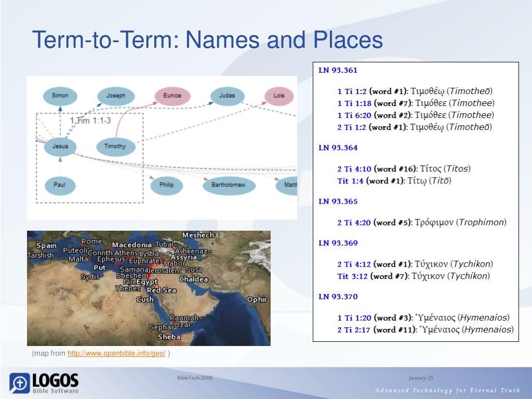The image size is (532, 399).
Task: Open the 1 Ti 1:18 reference
Action: pos(354,103)
